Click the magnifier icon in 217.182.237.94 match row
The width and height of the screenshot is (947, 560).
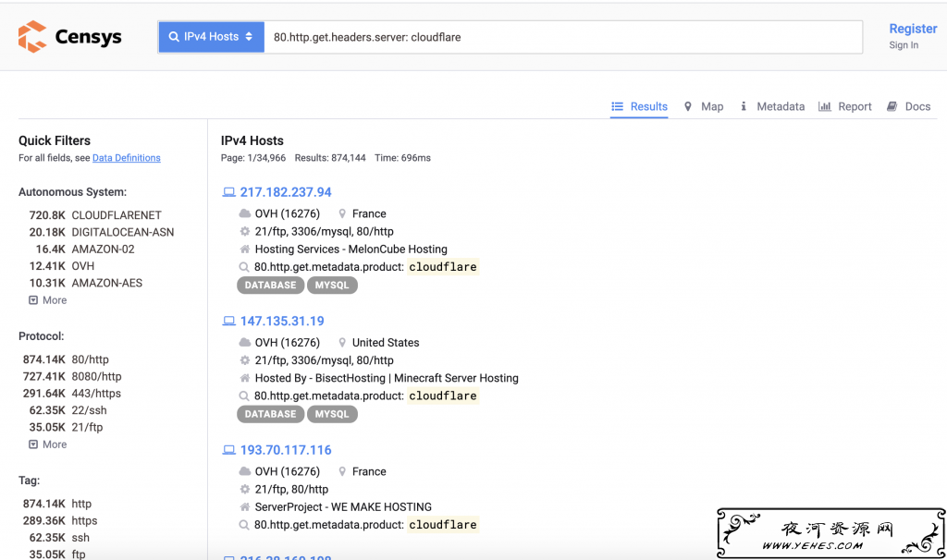(244, 267)
